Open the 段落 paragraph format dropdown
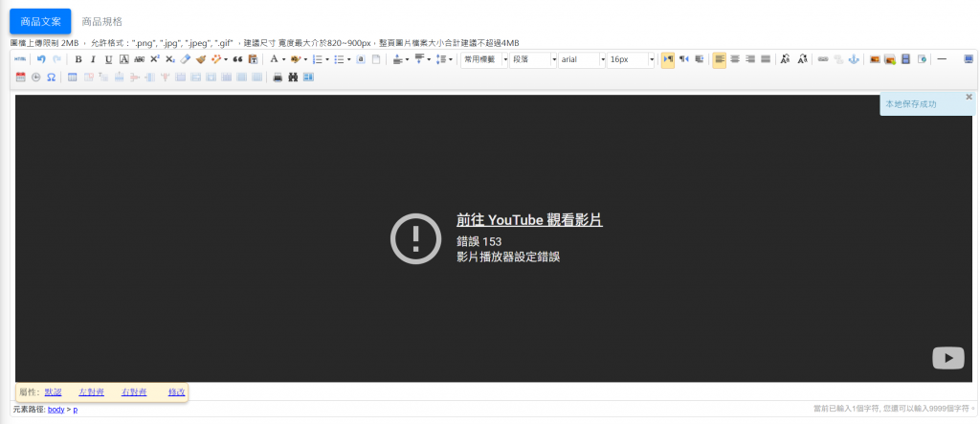This screenshot has height=424, width=980. tap(533, 59)
